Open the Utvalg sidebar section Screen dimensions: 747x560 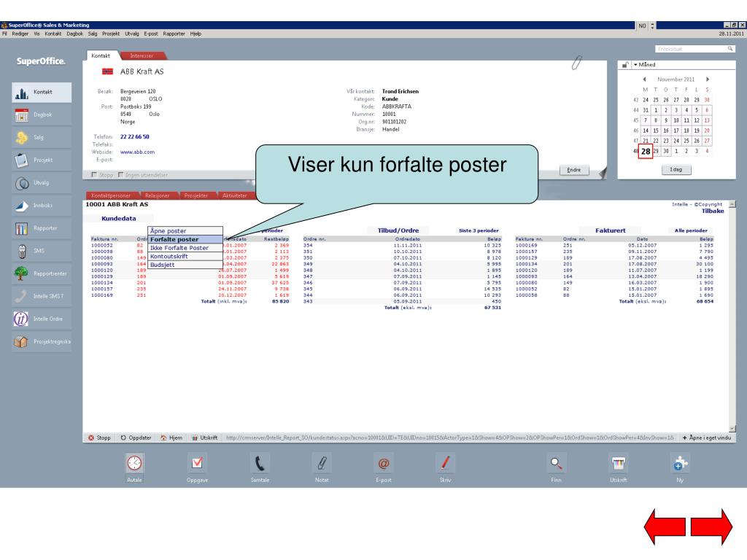42,183
